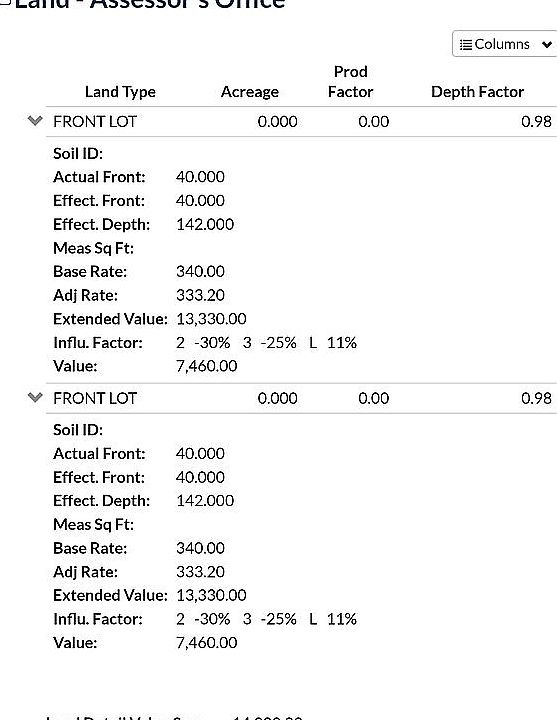The image size is (557, 720).
Task: Click the Land - Assessor's Office section heading
Action: click(150, 4)
